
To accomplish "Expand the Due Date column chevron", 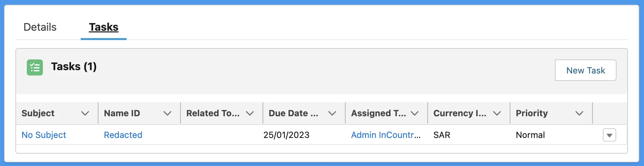I will pyautogui.click(x=332, y=114).
